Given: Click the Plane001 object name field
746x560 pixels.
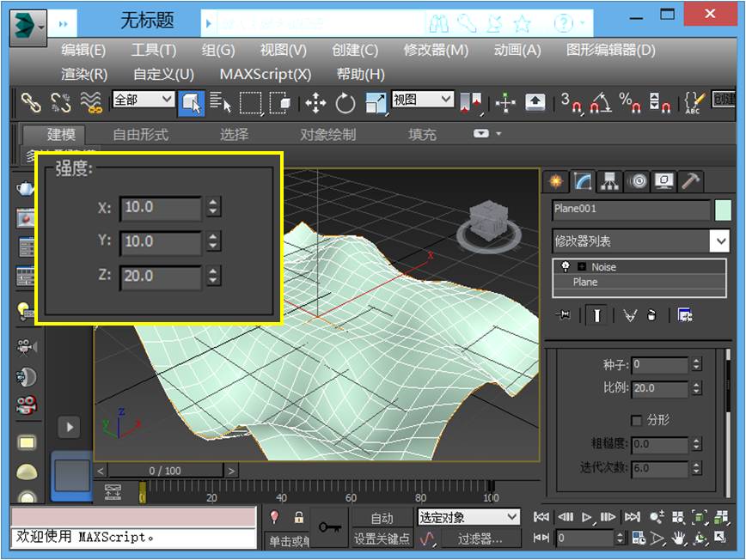Looking at the screenshot, I should pos(632,210).
